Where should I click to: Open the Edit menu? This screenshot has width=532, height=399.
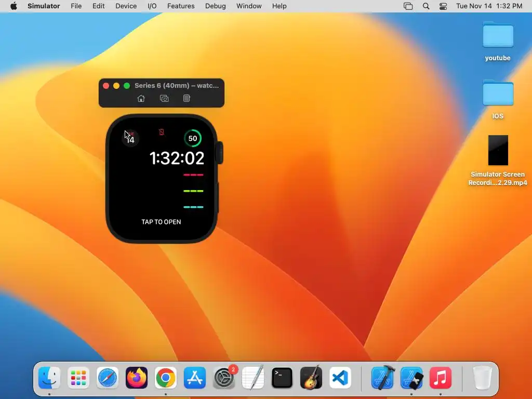(98, 6)
